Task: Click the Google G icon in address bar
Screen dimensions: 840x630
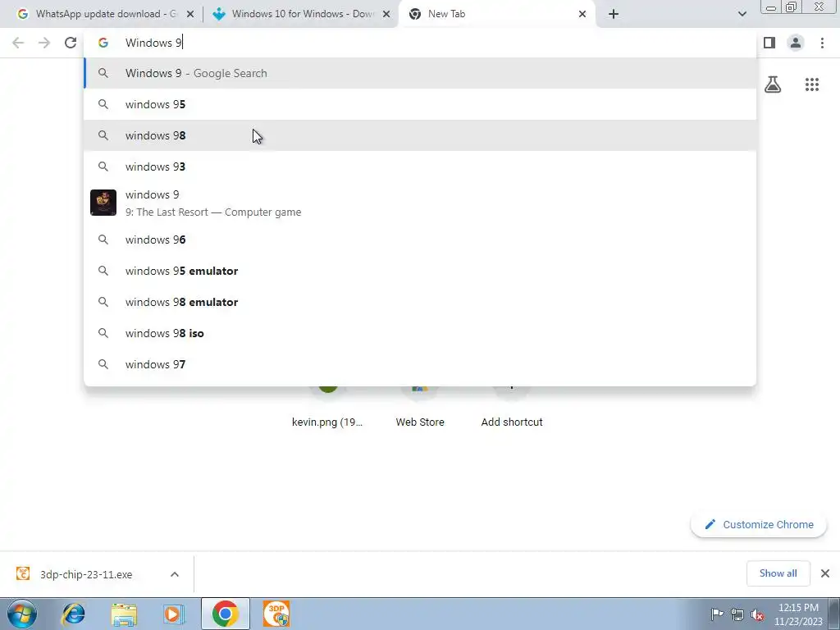Action: (103, 43)
